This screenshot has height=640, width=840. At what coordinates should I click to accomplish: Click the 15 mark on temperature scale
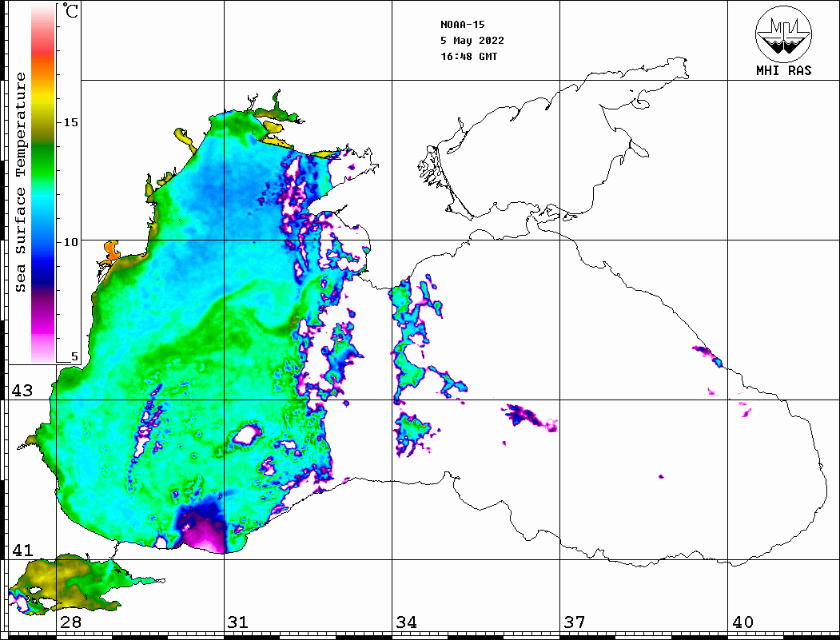pos(70,122)
